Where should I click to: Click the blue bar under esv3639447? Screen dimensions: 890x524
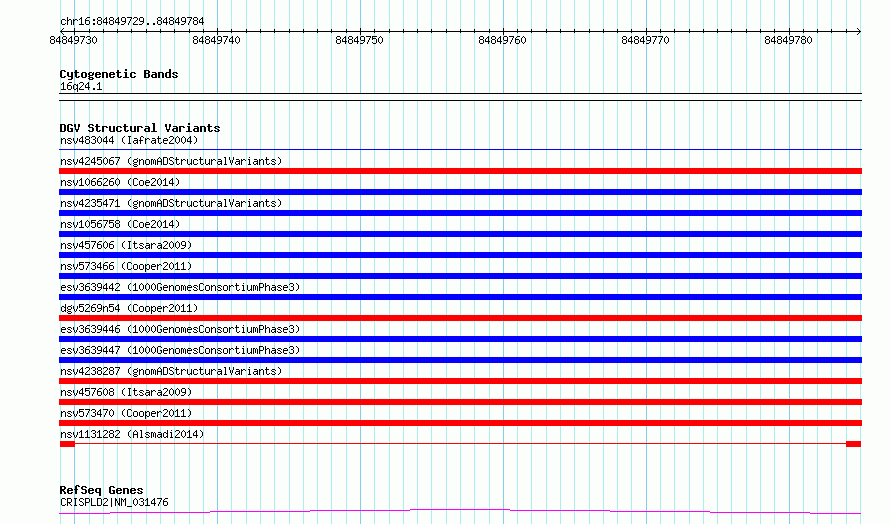(460, 360)
